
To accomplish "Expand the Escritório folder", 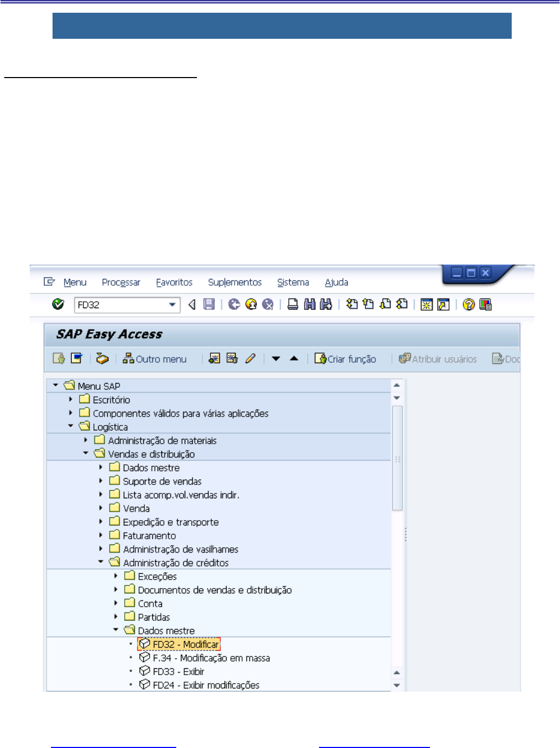I will click(x=71, y=399).
